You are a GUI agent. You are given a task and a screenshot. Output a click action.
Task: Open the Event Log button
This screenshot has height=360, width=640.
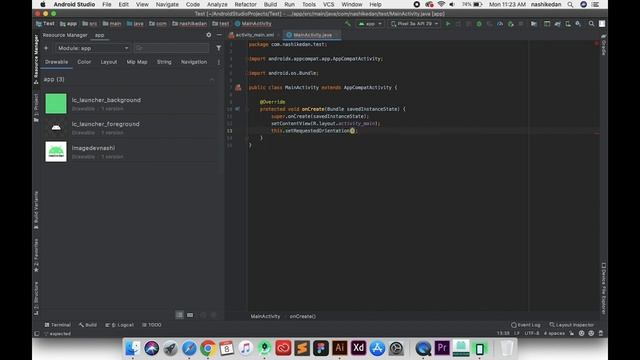526,325
